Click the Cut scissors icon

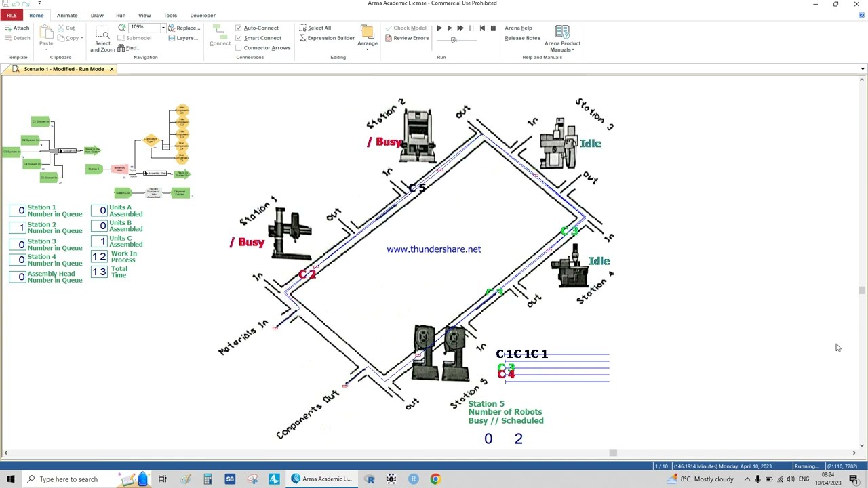point(66,28)
